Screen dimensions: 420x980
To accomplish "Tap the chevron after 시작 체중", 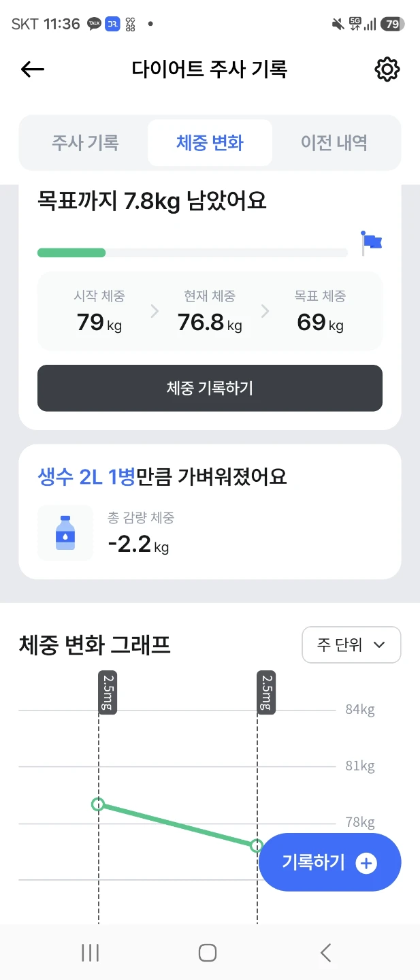I will [x=155, y=311].
